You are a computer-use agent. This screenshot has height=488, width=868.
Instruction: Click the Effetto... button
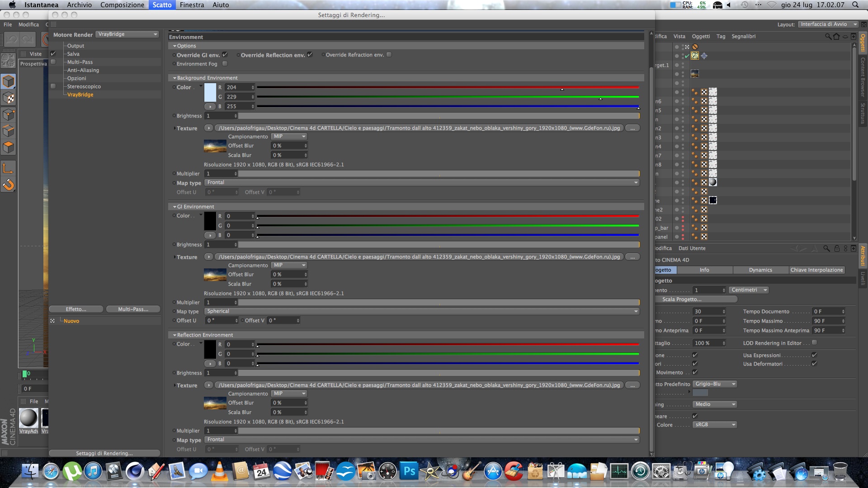76,310
